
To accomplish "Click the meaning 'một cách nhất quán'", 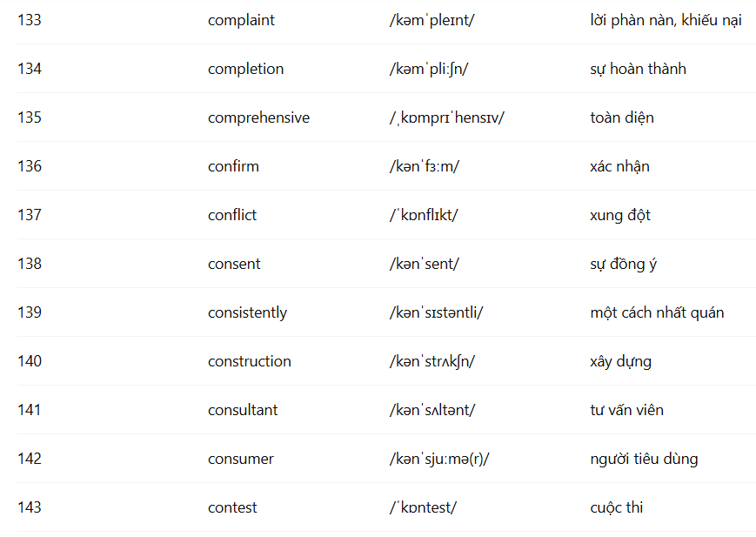I will point(657,312).
